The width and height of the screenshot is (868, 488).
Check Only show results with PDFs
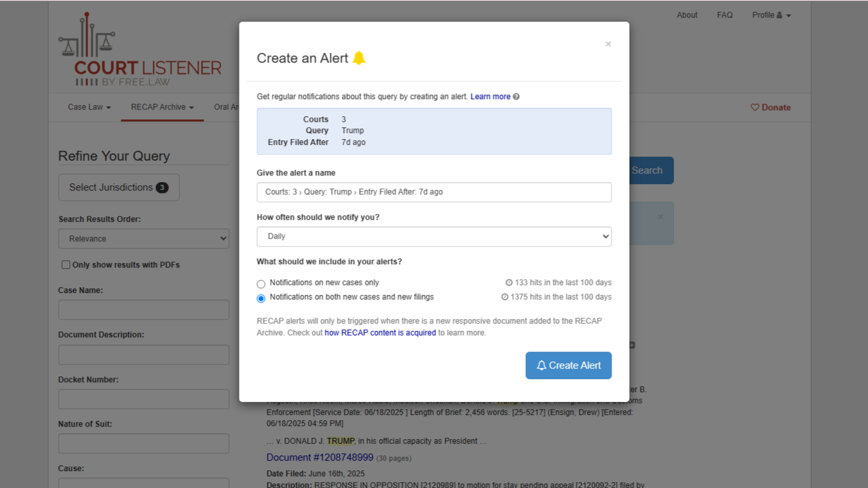66,265
